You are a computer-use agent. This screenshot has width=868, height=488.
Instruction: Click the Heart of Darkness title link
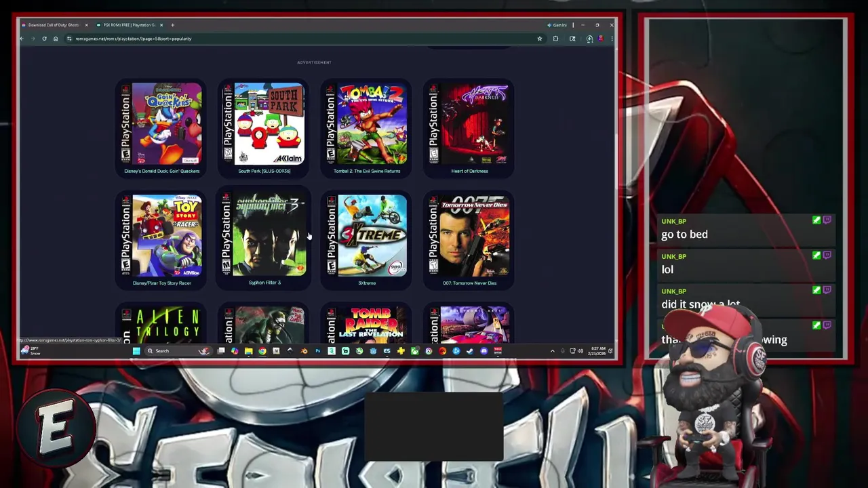point(469,171)
